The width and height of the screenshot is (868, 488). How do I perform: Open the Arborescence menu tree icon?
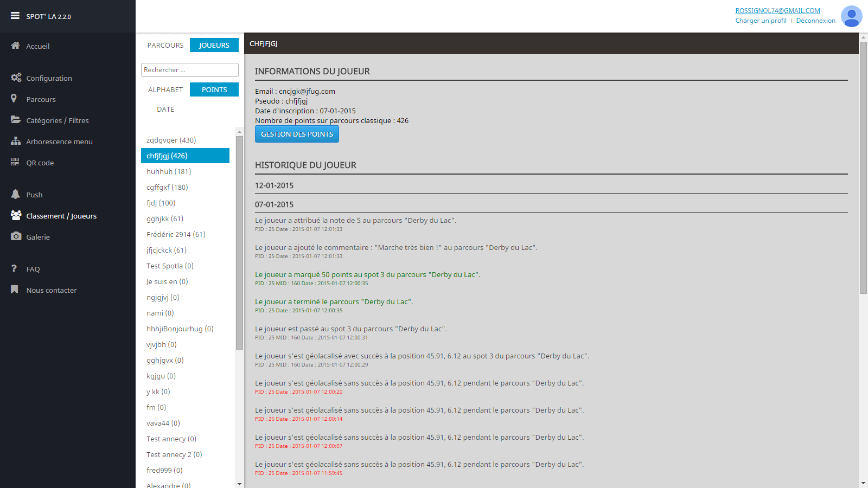[x=15, y=141]
